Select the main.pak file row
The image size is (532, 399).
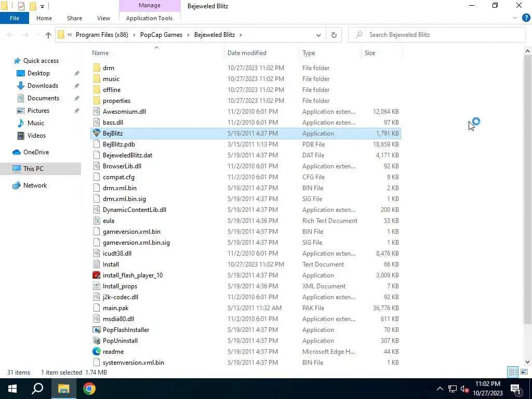[246, 308]
